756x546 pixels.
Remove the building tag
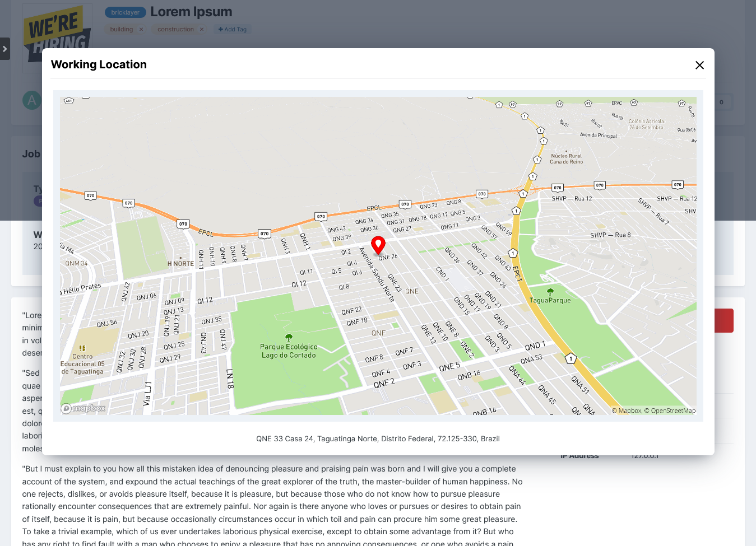pos(141,29)
